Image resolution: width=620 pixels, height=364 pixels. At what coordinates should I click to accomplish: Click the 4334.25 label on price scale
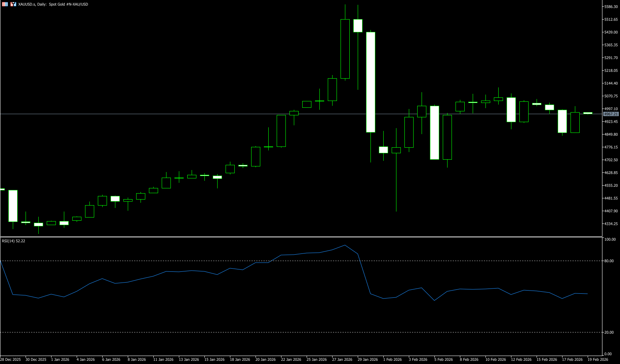pos(611,224)
